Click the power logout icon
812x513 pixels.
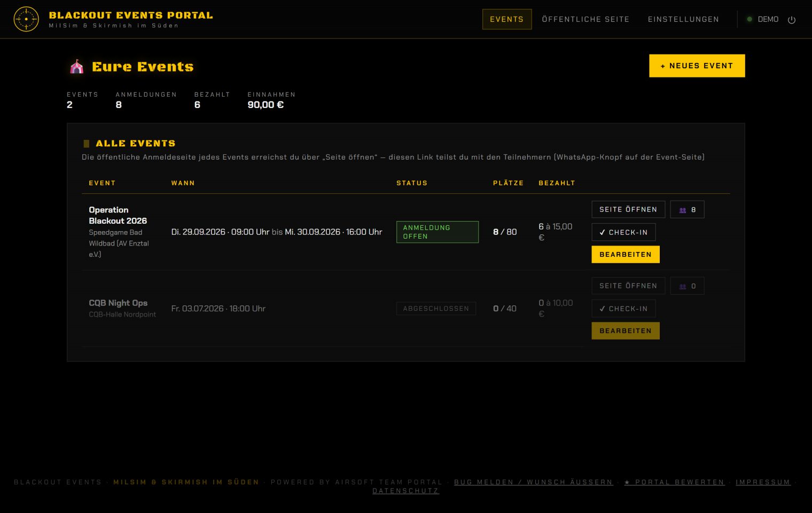click(792, 20)
